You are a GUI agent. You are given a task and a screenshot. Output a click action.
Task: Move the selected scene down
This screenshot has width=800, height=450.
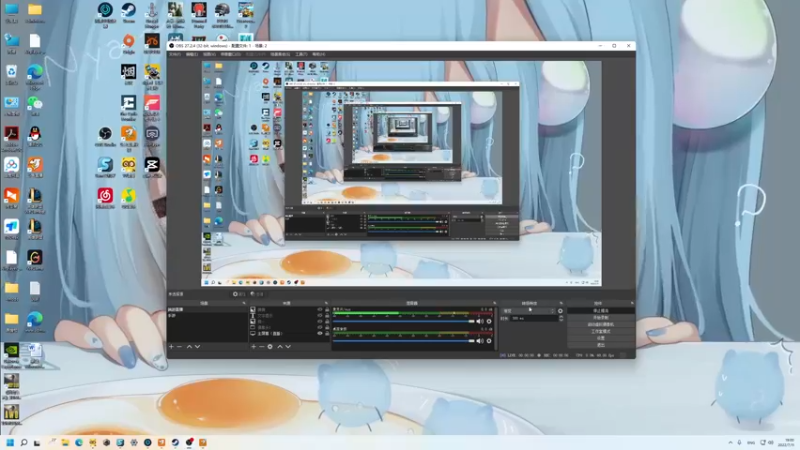click(197, 346)
